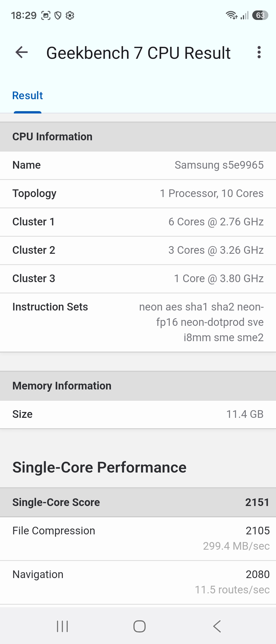Viewport: 276px width, 644px height.
Task: Select the Name row showing Samsung s5e9965
Action: pos(138,165)
